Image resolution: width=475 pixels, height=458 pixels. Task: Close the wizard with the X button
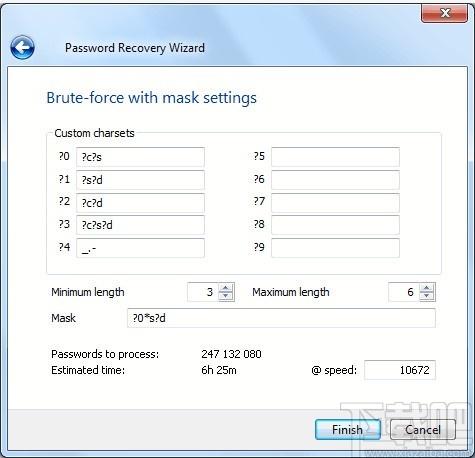[x=445, y=13]
